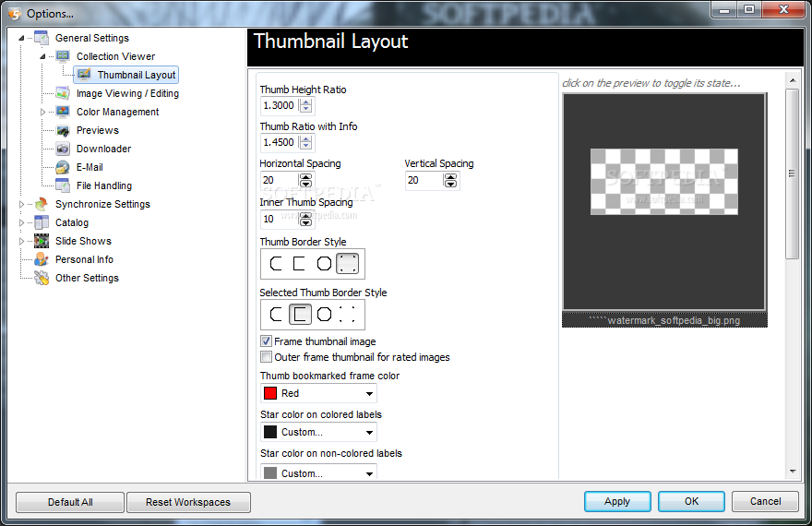This screenshot has height=526, width=812.
Task: Click the Default All button
Action: [x=70, y=502]
